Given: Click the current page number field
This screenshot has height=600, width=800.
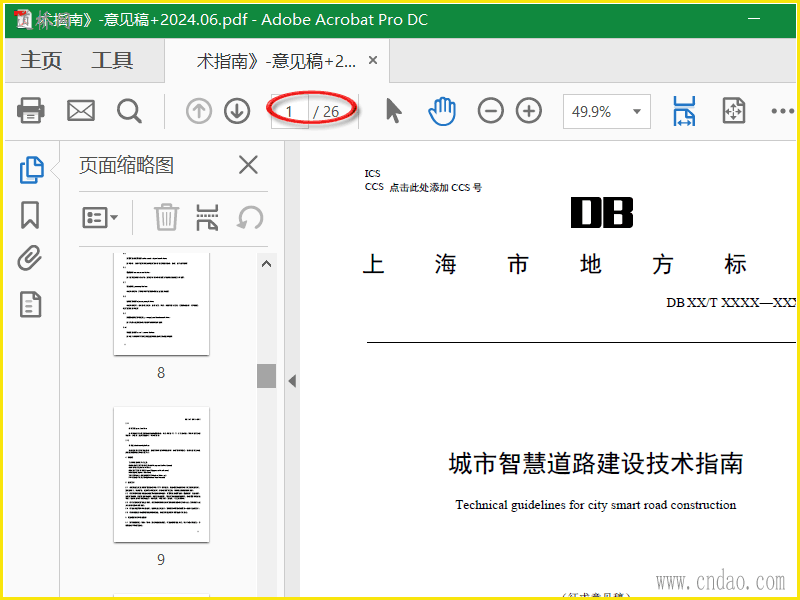Looking at the screenshot, I should pos(289,111).
